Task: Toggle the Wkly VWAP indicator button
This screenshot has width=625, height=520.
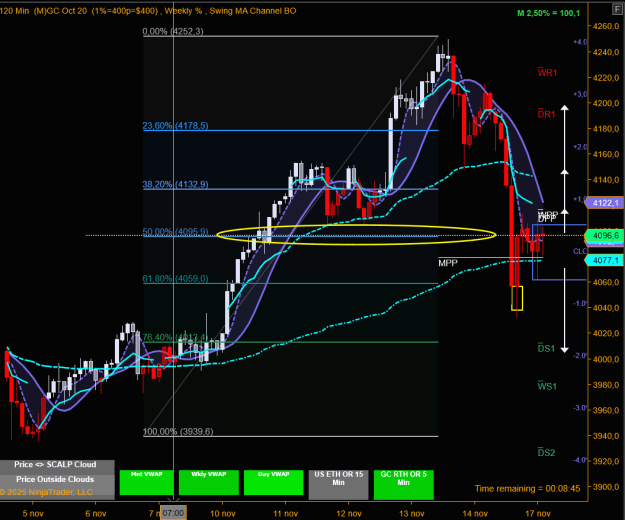Action: point(209,483)
